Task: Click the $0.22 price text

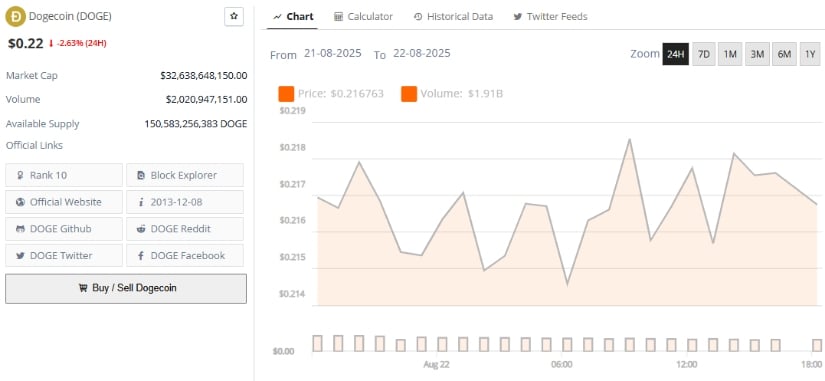Action: [25, 44]
